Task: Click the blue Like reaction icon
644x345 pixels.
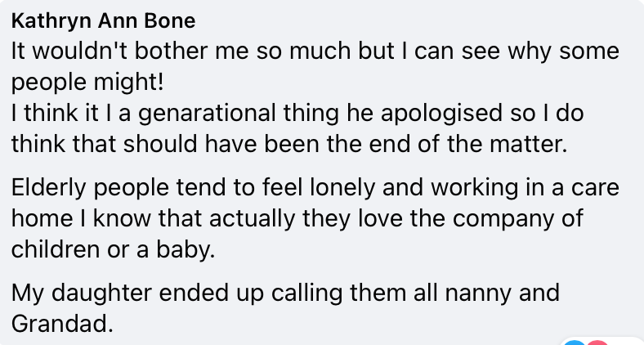Action: pos(576,343)
